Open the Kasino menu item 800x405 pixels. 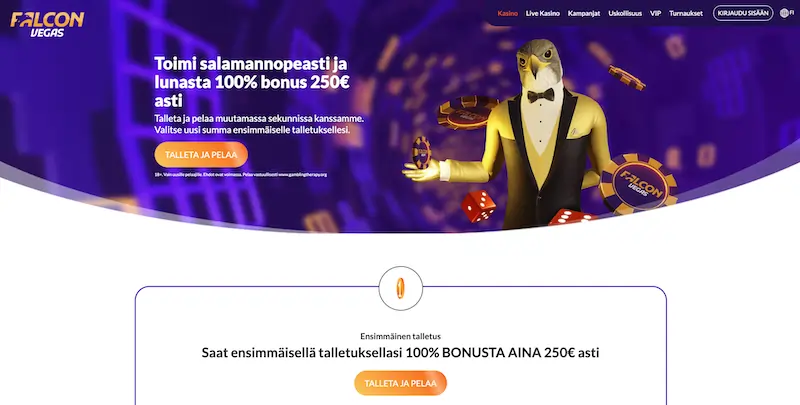coord(508,13)
